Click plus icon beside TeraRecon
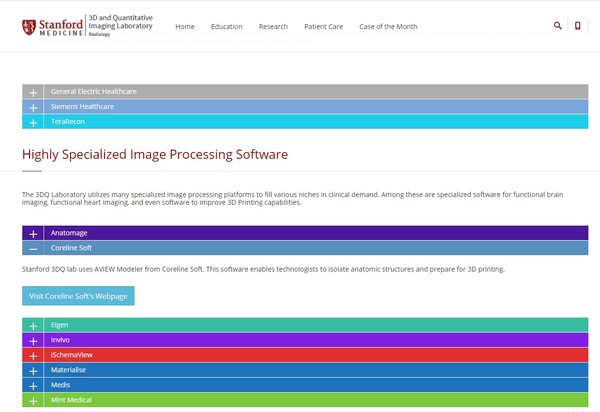 tap(33, 122)
